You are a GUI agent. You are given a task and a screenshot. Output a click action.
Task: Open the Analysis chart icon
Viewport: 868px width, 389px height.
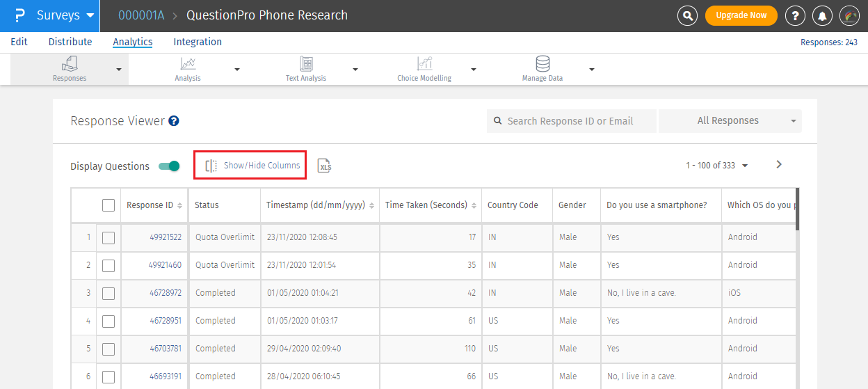click(x=188, y=64)
